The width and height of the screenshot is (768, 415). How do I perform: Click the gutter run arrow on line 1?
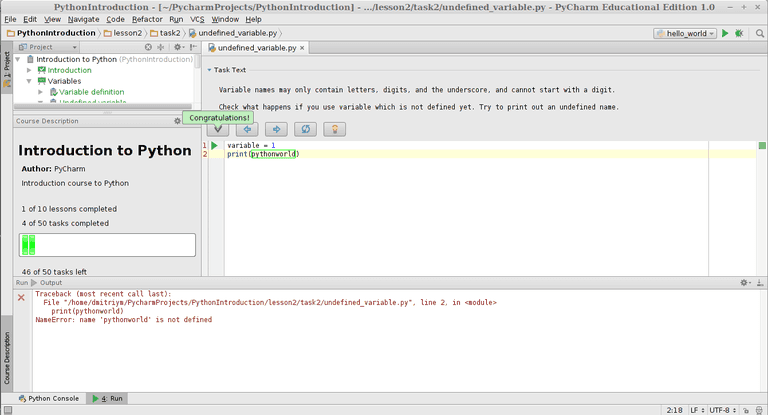coord(215,146)
